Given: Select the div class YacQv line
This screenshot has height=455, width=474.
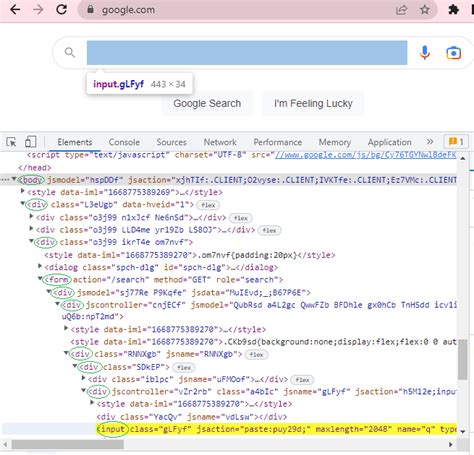Looking at the screenshot, I should [192, 417].
